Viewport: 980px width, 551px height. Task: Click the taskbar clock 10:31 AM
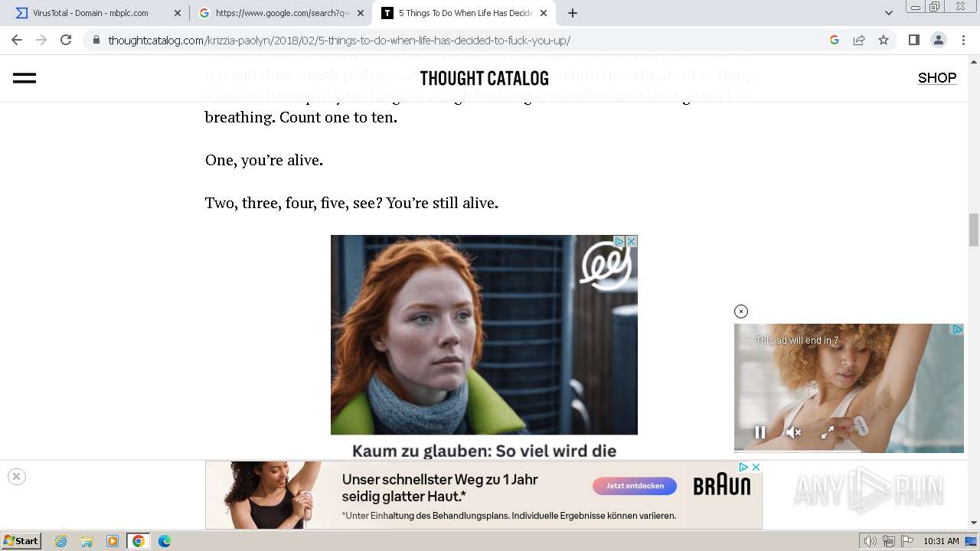click(x=941, y=541)
